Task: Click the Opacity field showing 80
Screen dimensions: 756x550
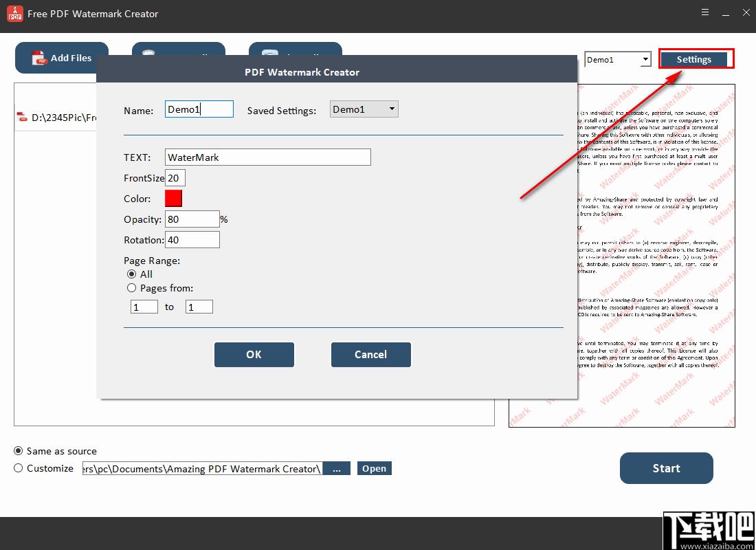Action: [192, 219]
